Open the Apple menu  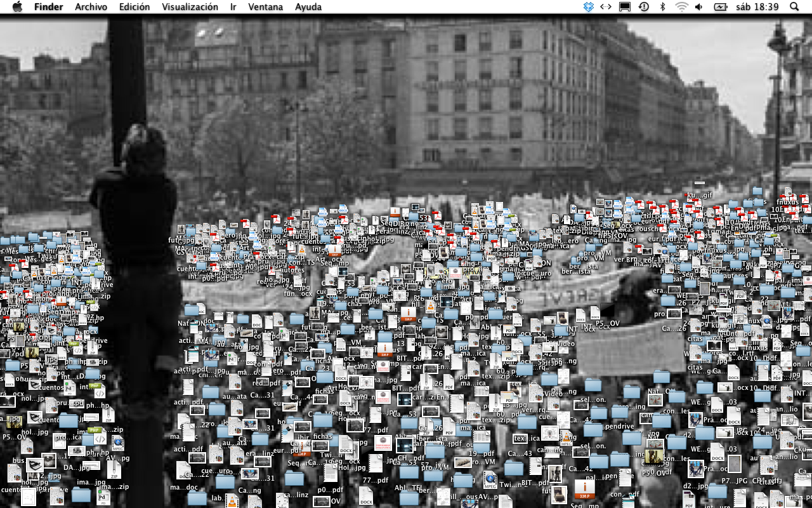point(17,7)
